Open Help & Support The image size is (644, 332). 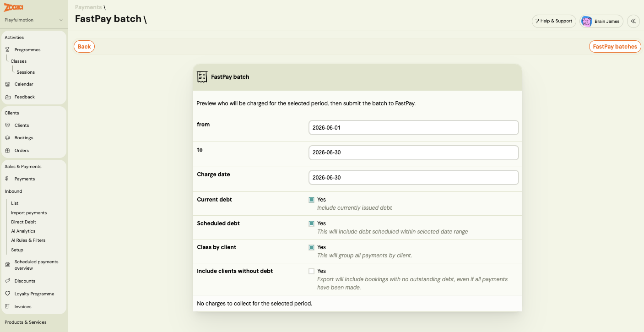click(554, 21)
